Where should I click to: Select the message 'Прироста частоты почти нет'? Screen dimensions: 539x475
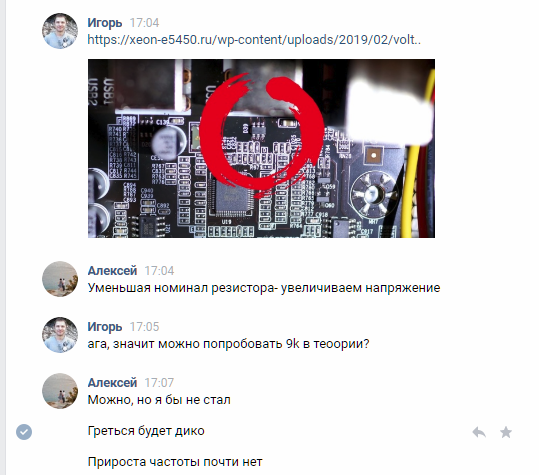point(175,462)
